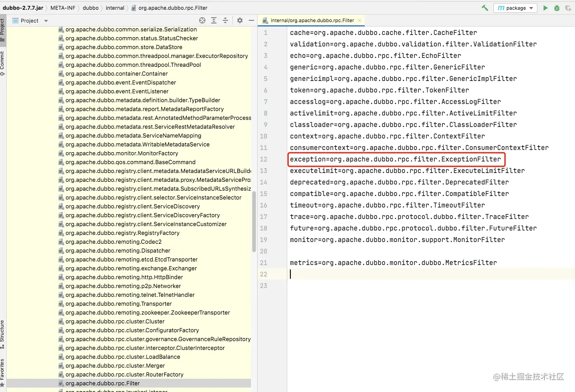The image size is (575, 392).
Task: Click the file icon beside org.apache.dubbo.remoting.telnet.TelnetHandler
Action: (x=61, y=295)
